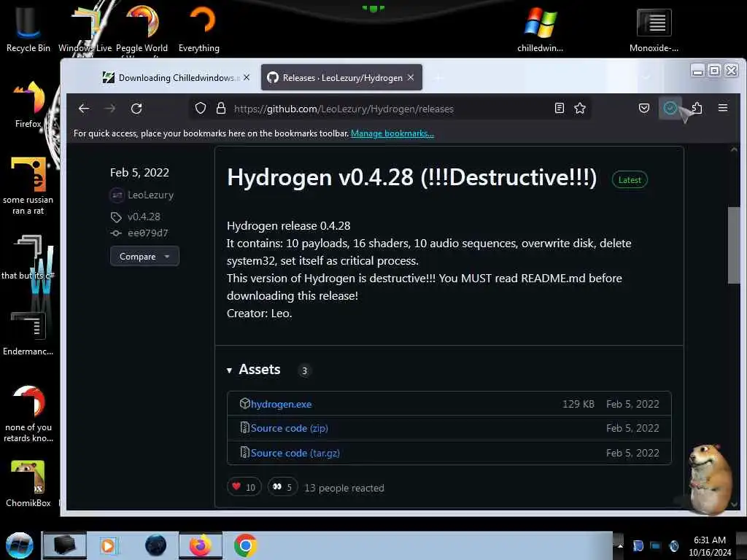Bookmark this page with the star

click(580, 108)
